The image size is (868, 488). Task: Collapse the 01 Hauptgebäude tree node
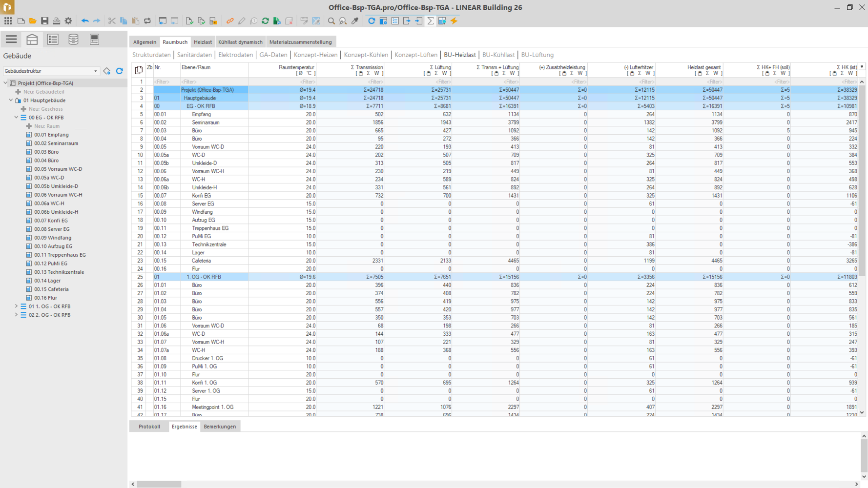pyautogui.click(x=11, y=101)
